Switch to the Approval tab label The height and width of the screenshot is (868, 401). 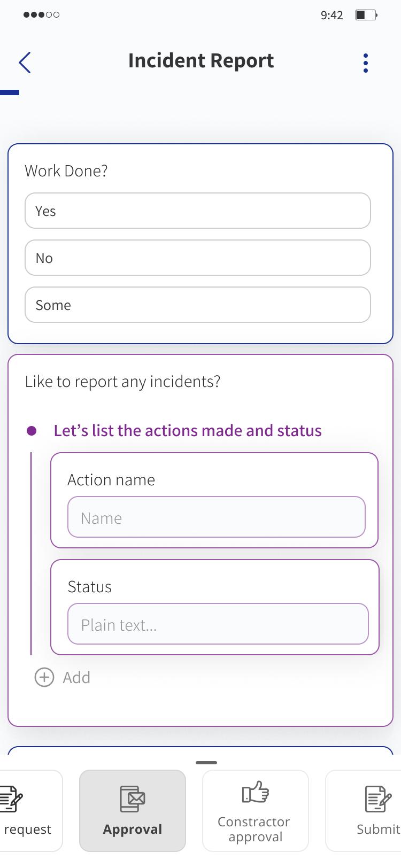(133, 829)
